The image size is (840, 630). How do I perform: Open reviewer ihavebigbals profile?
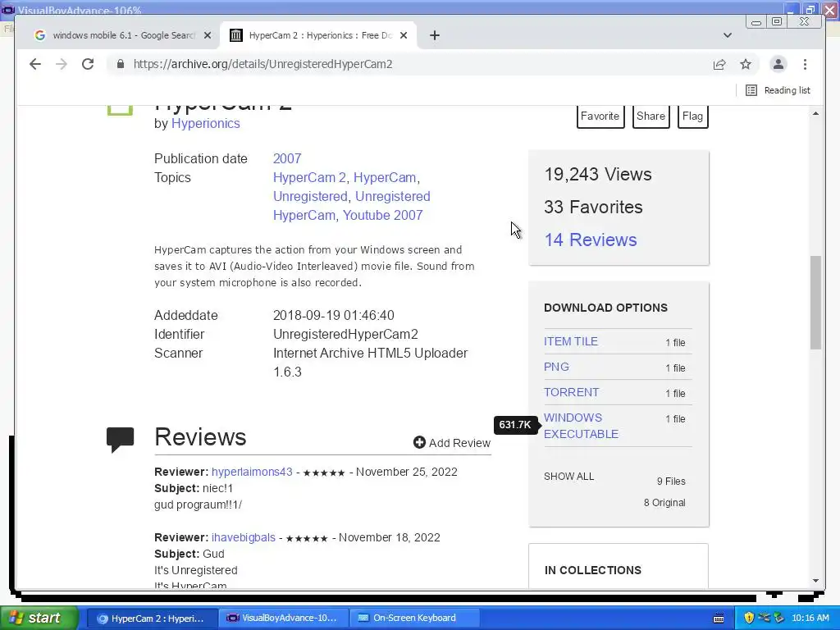coord(243,537)
